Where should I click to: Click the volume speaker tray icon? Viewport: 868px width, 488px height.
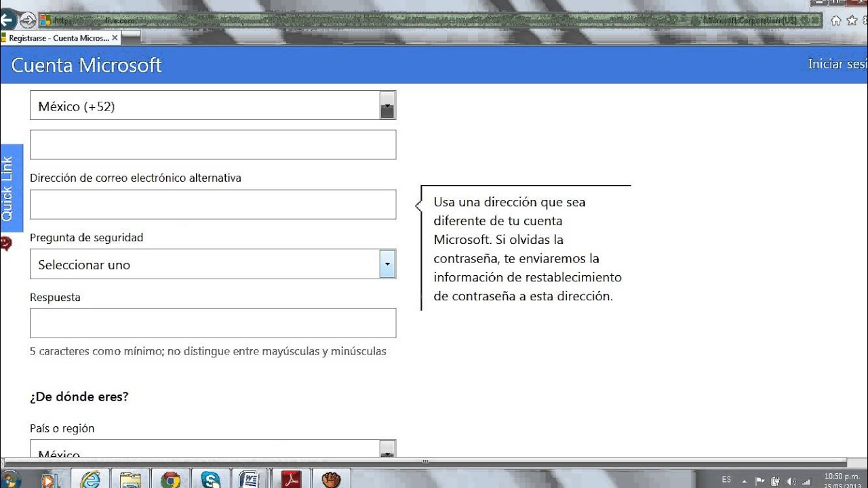tap(791, 481)
